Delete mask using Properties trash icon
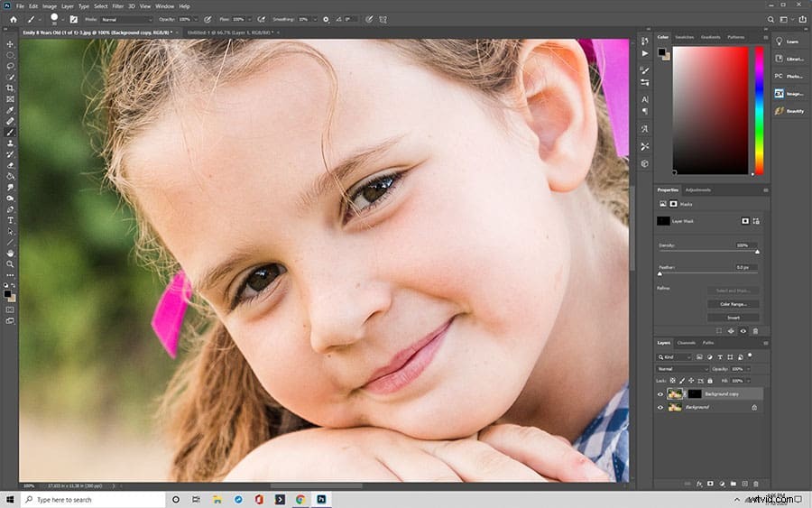The height and width of the screenshot is (508, 812). pos(755,331)
